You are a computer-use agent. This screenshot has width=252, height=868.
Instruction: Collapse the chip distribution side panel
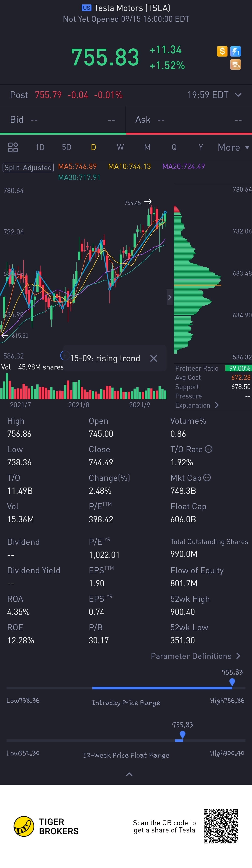click(x=170, y=297)
